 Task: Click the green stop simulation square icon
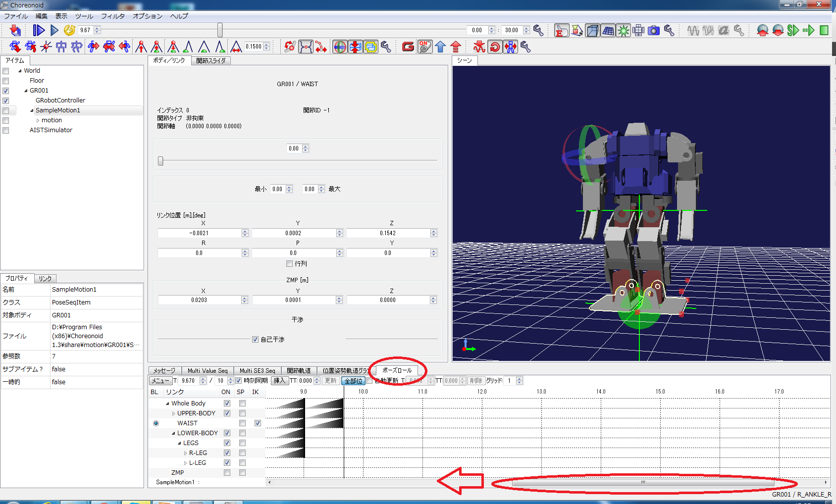(x=824, y=31)
